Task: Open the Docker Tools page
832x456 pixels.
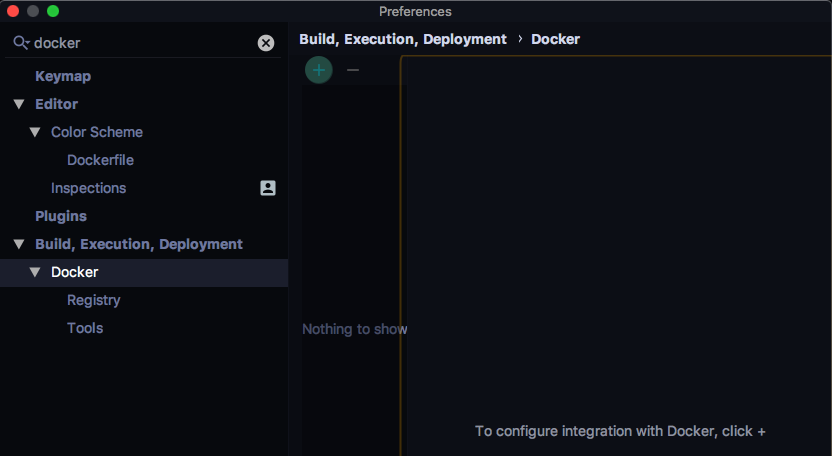Action: click(x=85, y=328)
